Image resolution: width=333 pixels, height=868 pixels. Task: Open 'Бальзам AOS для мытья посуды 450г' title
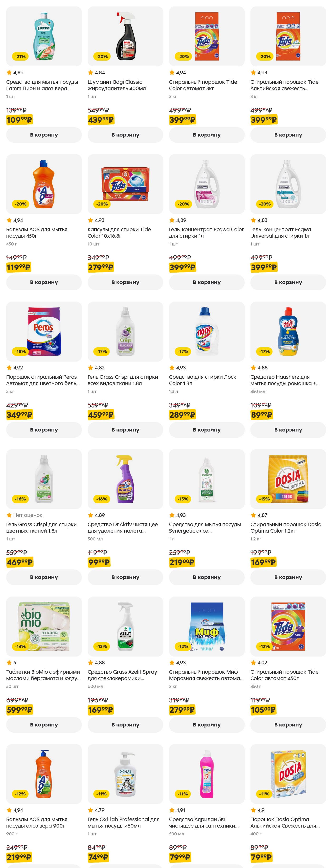37,232
